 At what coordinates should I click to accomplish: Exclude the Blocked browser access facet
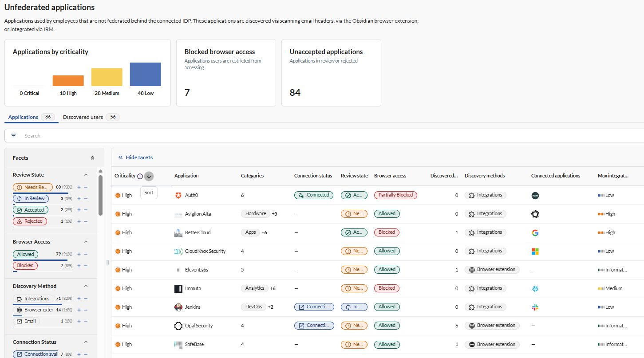[x=86, y=266]
